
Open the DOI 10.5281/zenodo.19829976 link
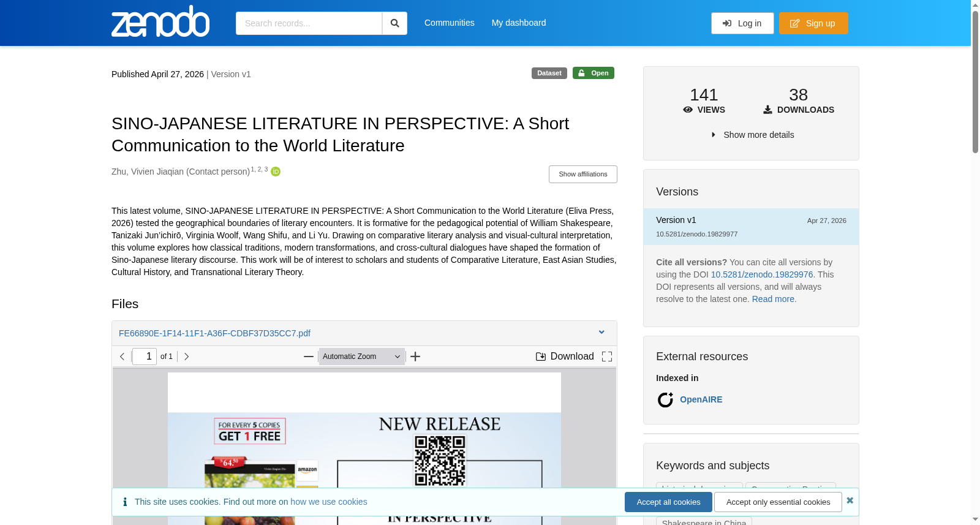tap(762, 274)
